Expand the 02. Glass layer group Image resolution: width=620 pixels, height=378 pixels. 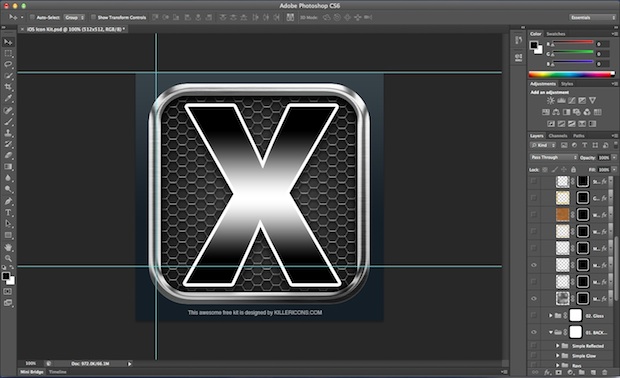coord(550,316)
